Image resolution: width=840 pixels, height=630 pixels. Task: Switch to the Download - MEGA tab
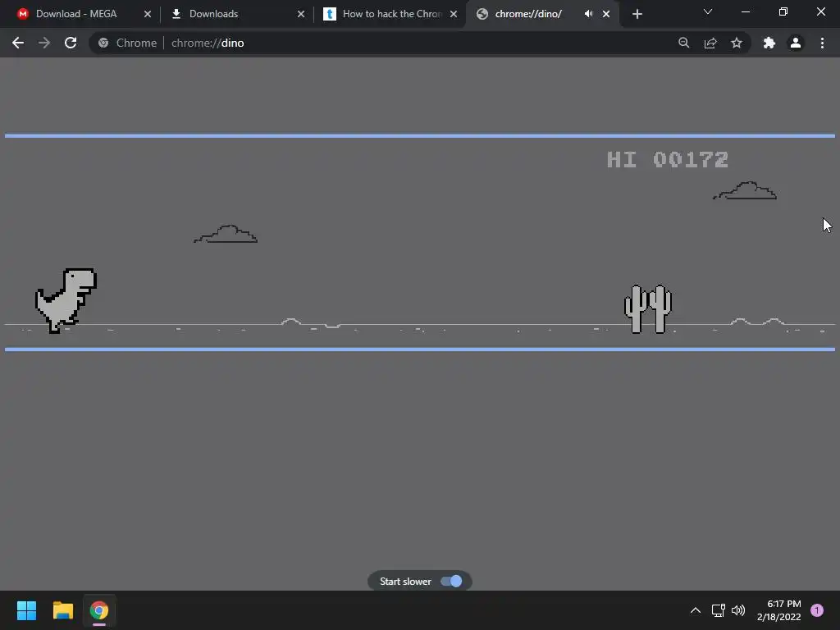(x=76, y=14)
